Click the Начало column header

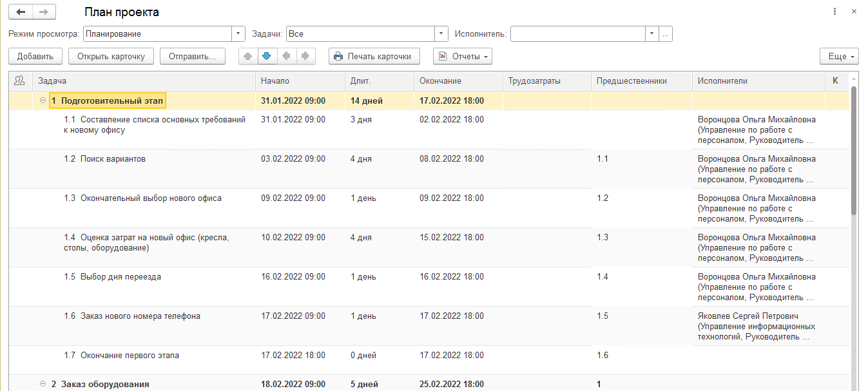pyautogui.click(x=300, y=81)
